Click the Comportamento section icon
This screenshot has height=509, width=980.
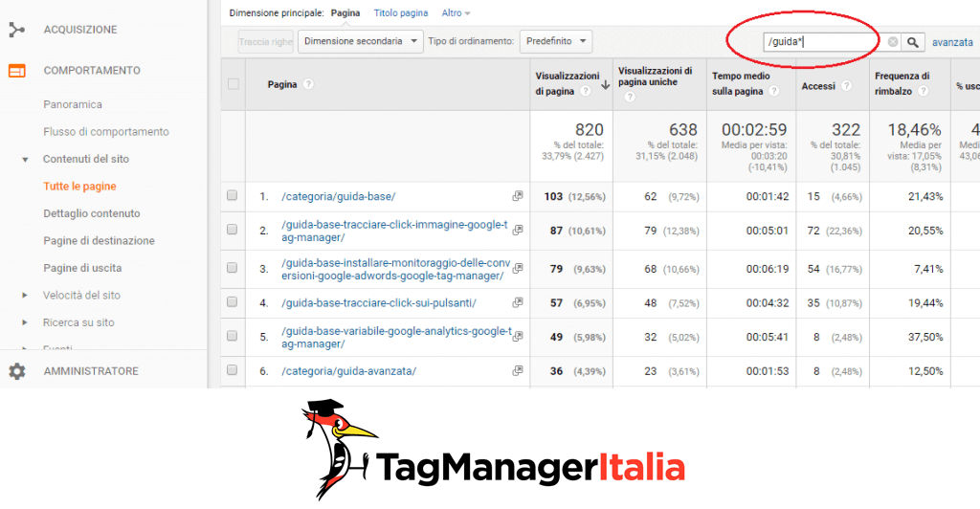tap(17, 71)
